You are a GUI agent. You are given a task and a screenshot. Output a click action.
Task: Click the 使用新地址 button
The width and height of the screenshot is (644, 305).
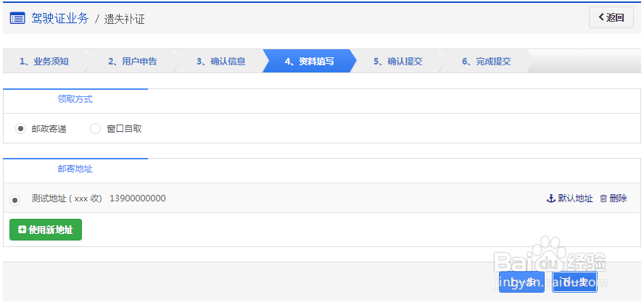pos(46,230)
